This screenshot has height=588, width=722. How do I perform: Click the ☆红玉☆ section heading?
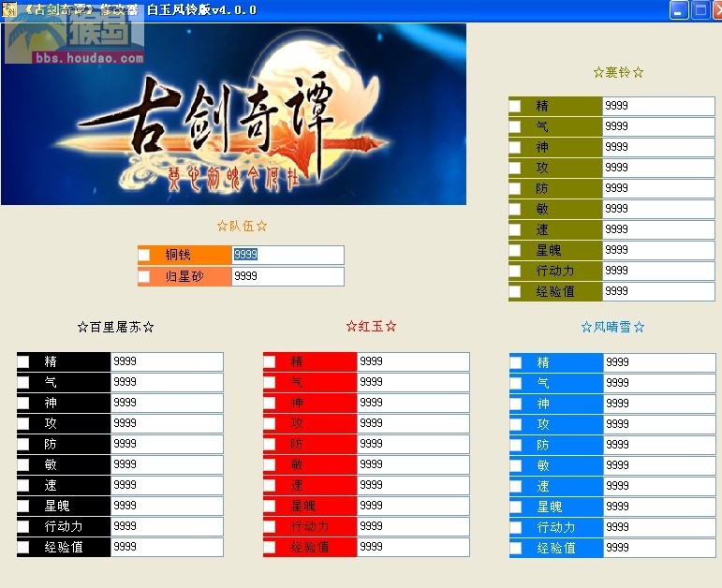point(371,327)
